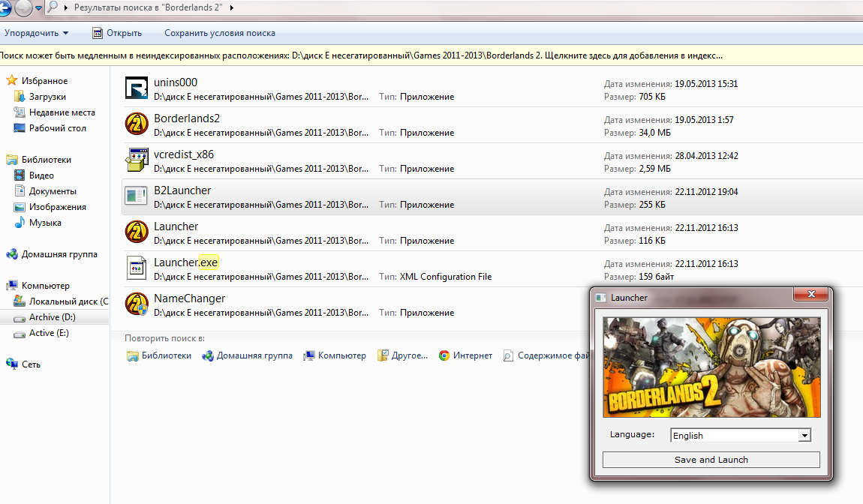Repeat search in Другое...

(x=402, y=355)
